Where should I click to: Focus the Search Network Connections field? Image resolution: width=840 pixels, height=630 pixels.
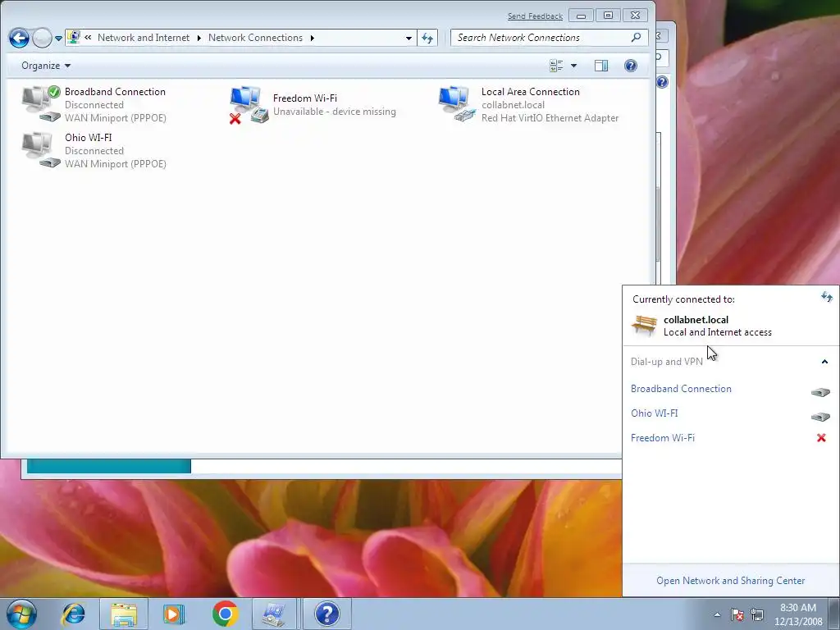[541, 38]
